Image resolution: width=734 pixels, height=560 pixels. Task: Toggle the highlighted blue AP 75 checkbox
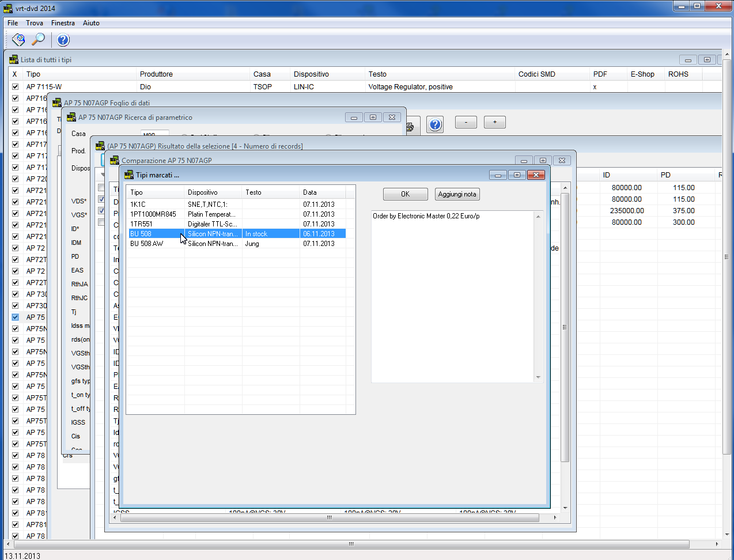coord(15,317)
